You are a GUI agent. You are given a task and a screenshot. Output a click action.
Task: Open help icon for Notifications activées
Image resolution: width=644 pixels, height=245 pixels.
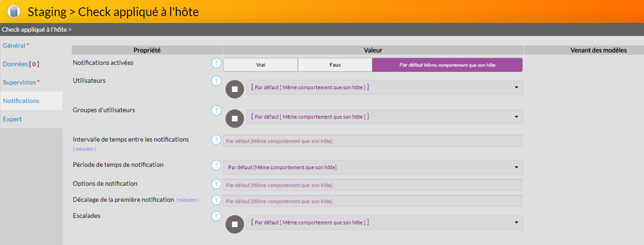point(216,63)
